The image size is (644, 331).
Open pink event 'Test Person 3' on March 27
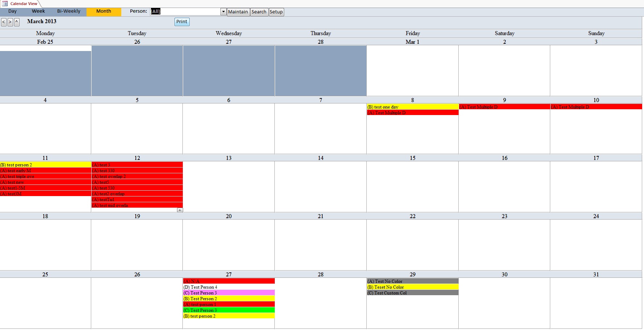(228, 293)
